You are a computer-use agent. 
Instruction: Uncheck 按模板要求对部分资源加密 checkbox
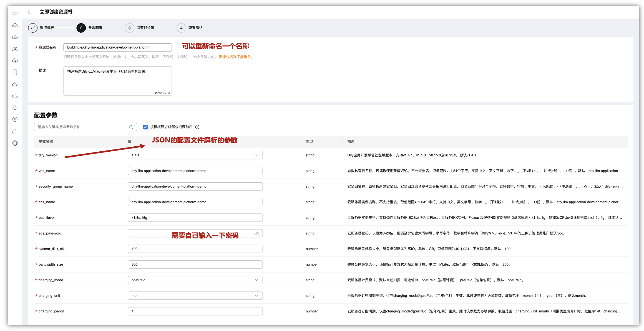pos(145,127)
